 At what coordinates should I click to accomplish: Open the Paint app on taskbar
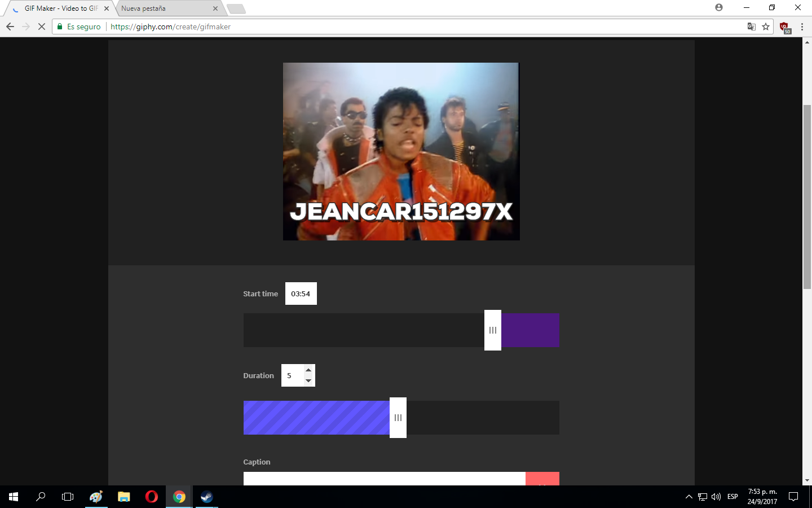[x=96, y=497]
